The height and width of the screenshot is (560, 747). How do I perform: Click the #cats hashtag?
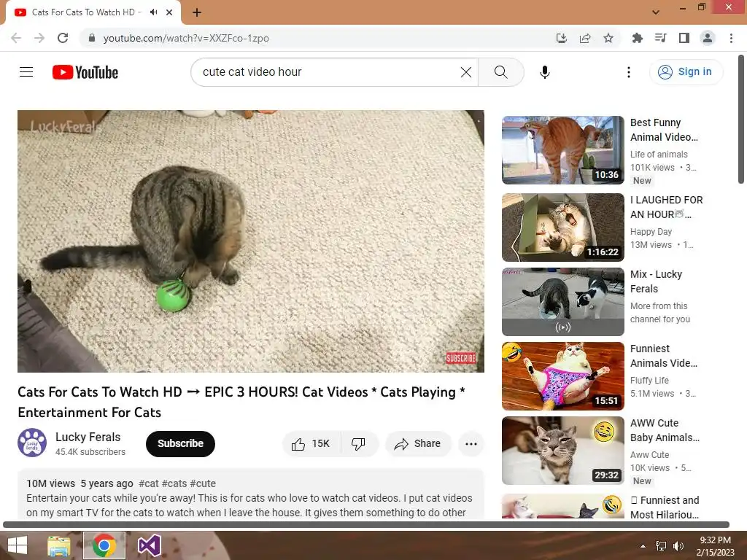[x=174, y=483]
